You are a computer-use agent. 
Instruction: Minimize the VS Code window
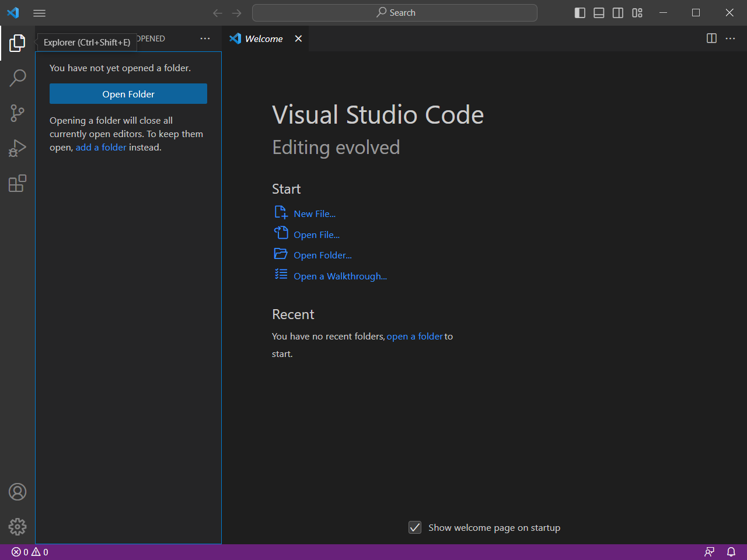pos(663,13)
